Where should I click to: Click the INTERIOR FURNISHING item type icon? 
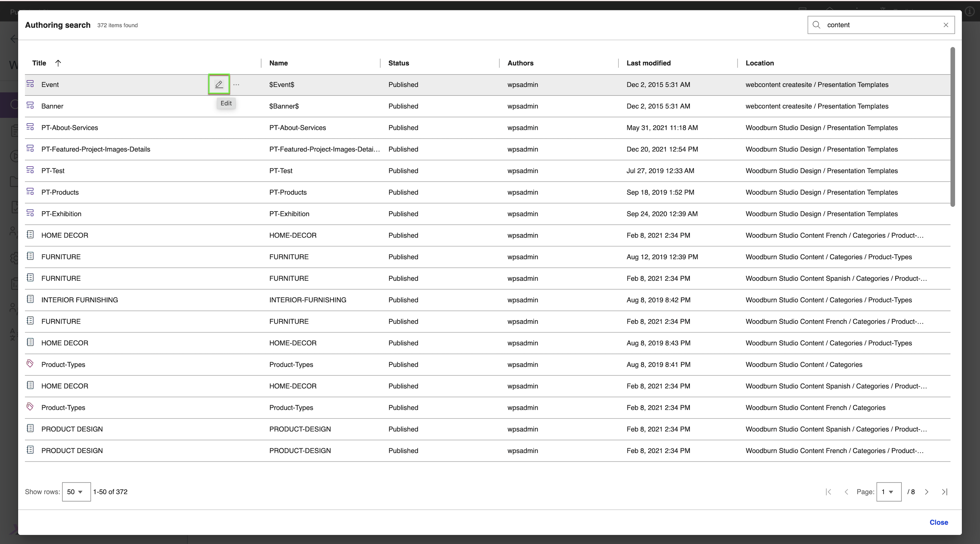(x=30, y=299)
